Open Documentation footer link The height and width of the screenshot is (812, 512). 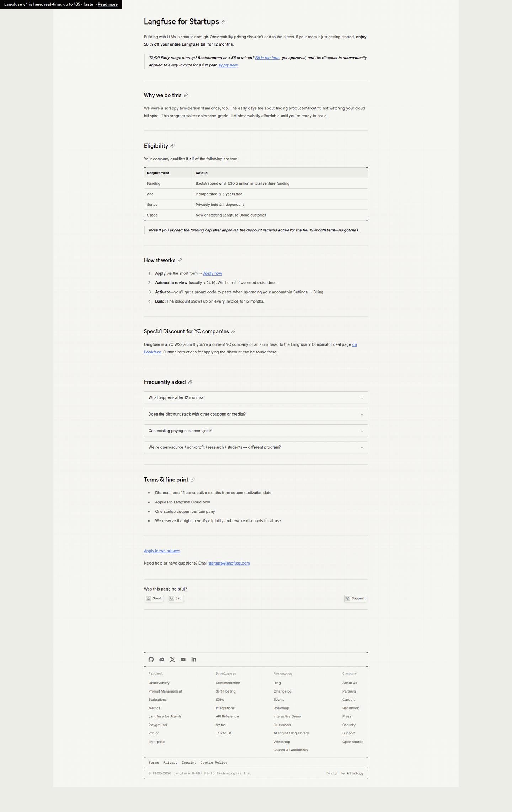pos(228,683)
